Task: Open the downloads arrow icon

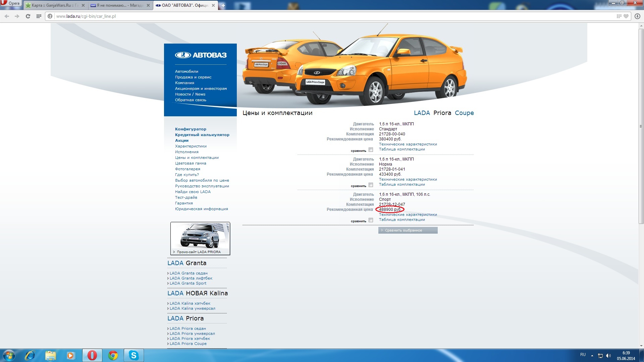Action: pyautogui.click(x=637, y=16)
